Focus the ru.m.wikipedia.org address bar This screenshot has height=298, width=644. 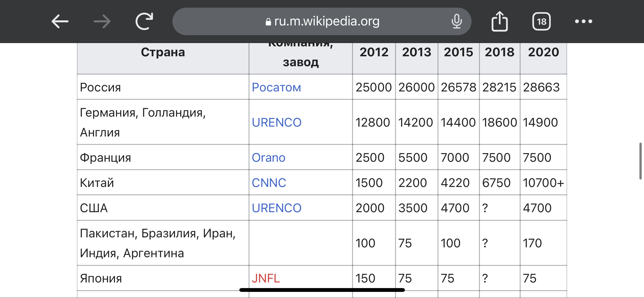322,21
